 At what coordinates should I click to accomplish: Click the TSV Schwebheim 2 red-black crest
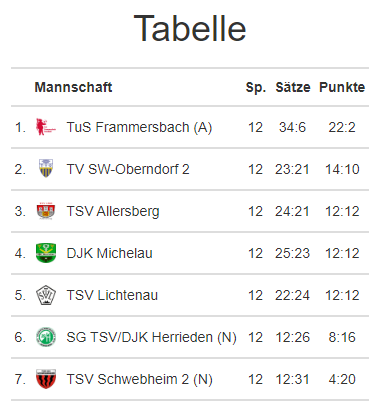coord(46,379)
